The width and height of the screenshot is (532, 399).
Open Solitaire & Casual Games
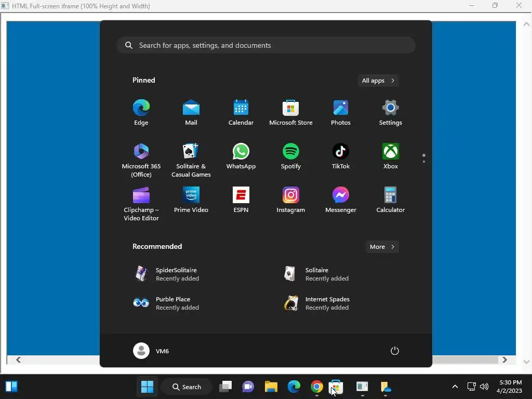click(x=191, y=160)
